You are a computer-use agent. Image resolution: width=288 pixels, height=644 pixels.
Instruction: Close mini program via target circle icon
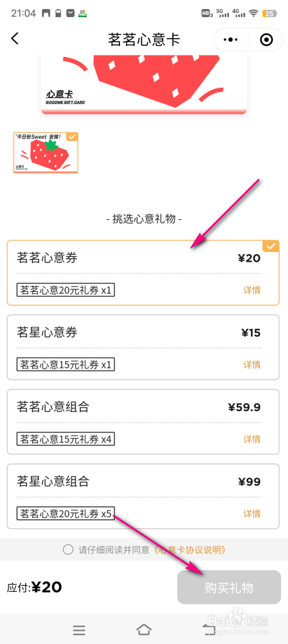coord(266,40)
